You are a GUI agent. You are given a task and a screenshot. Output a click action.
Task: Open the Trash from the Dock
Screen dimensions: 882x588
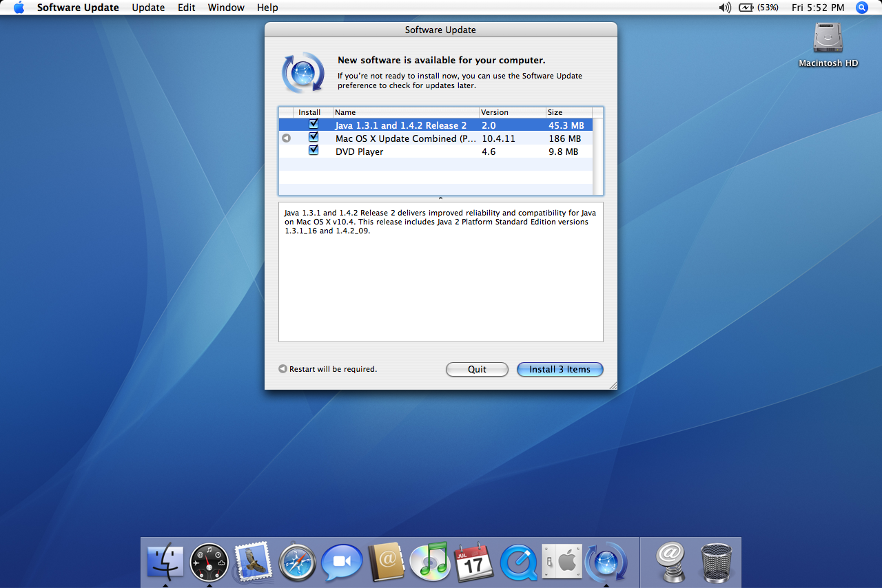click(717, 562)
